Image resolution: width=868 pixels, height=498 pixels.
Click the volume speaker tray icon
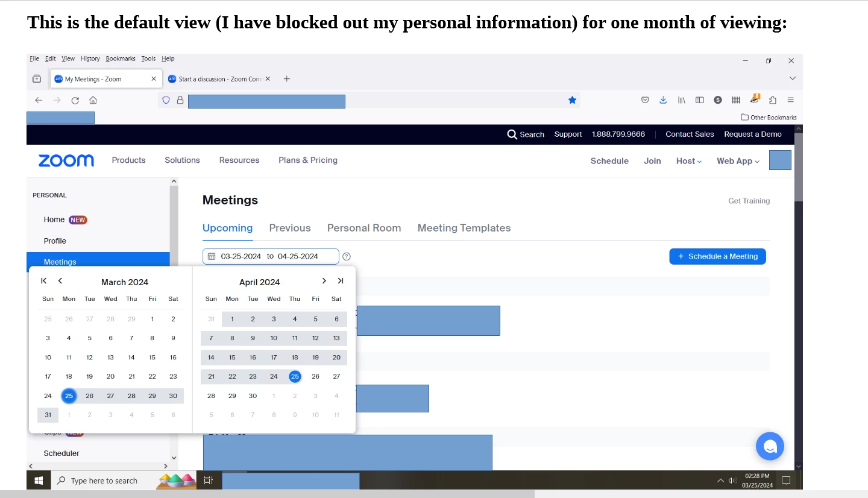(x=732, y=481)
